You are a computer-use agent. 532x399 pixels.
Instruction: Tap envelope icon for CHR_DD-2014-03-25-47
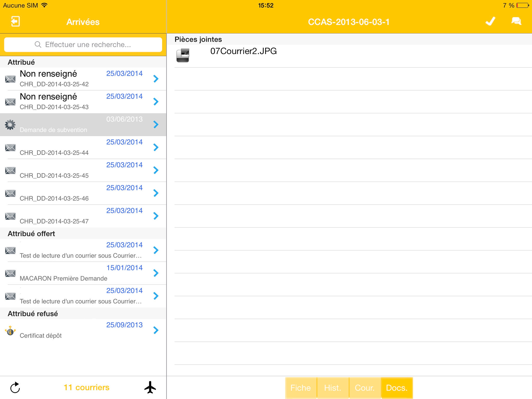tap(10, 216)
